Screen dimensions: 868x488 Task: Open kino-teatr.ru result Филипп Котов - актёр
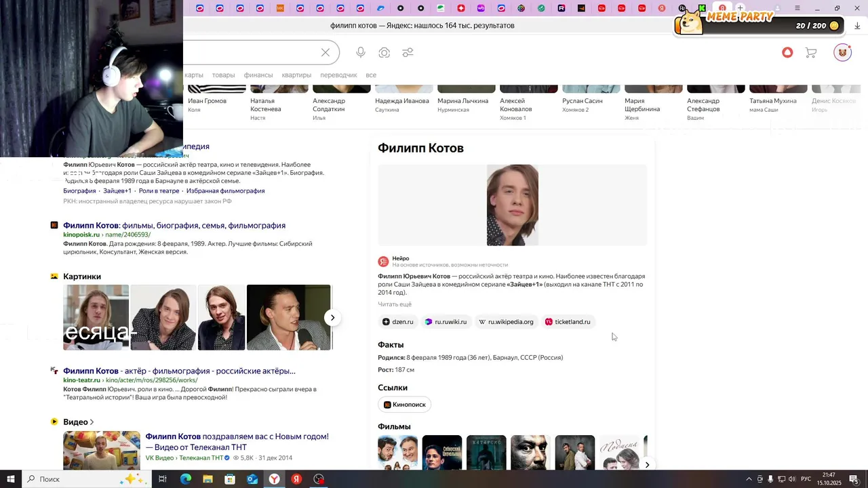click(x=179, y=371)
